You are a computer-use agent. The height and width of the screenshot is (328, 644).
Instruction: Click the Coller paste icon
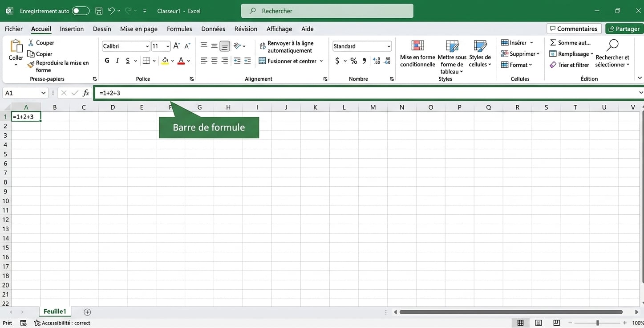coord(16,46)
